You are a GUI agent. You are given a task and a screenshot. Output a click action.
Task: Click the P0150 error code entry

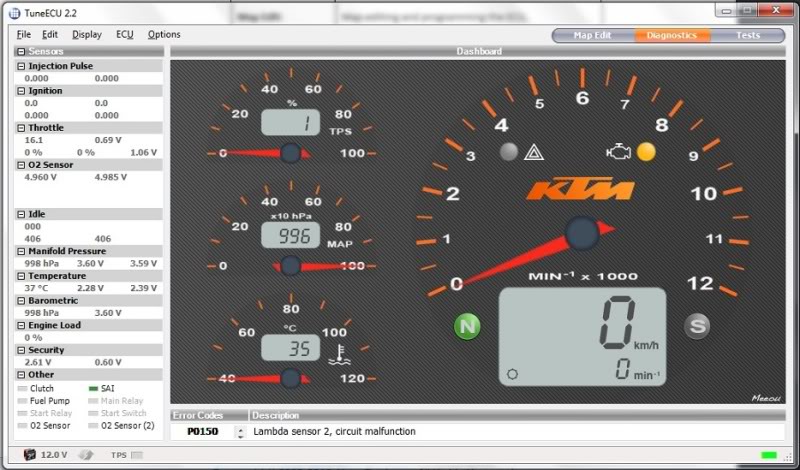pyautogui.click(x=203, y=432)
